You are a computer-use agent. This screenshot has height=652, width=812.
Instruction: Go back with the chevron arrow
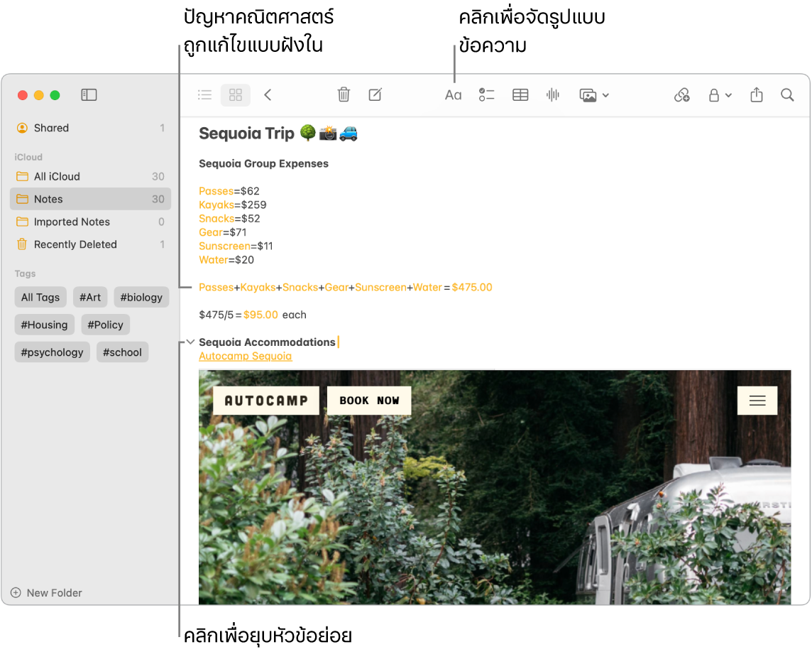268,95
